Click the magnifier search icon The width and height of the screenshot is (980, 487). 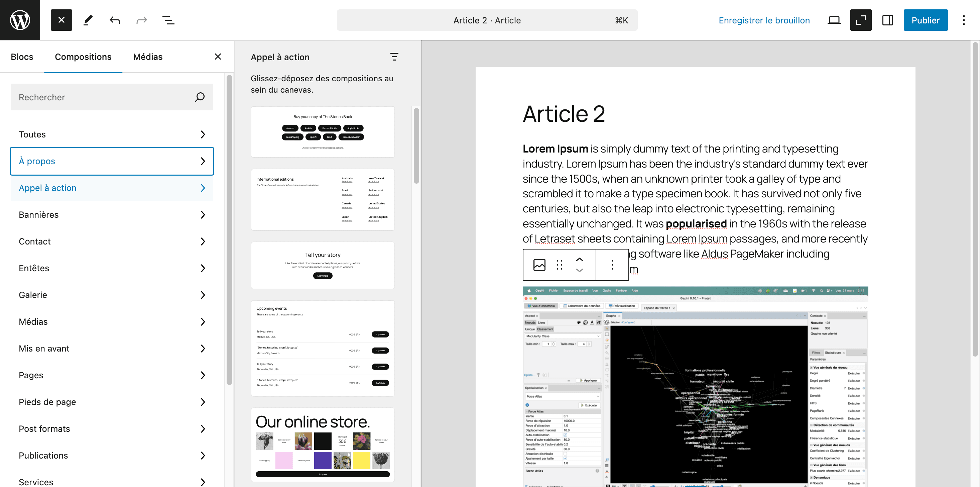point(200,97)
